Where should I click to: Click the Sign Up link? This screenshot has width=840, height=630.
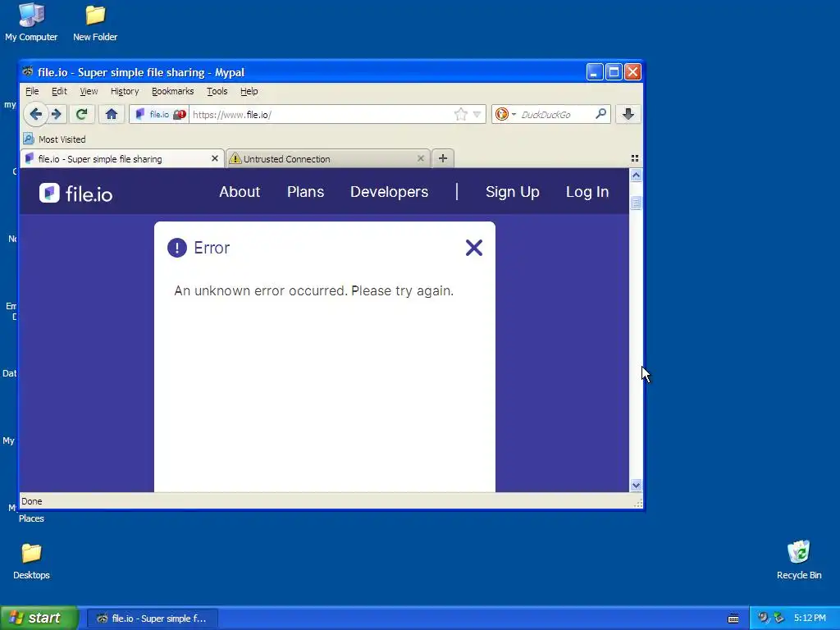(512, 192)
